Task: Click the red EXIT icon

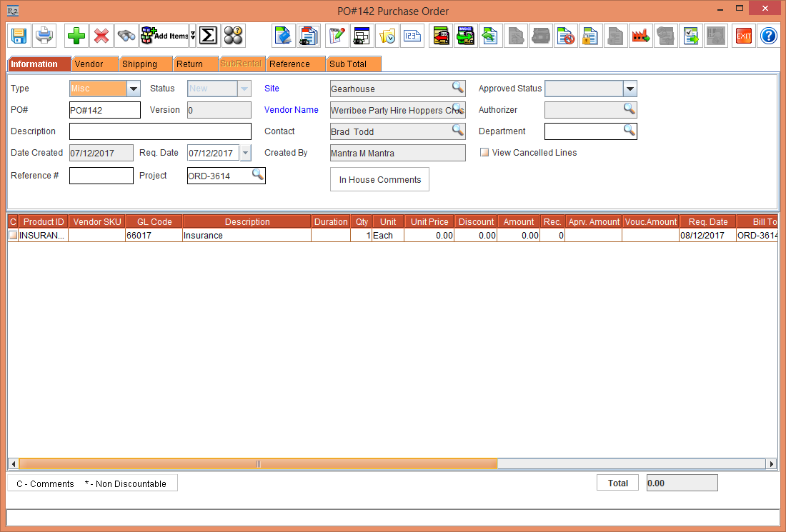Action: click(744, 35)
